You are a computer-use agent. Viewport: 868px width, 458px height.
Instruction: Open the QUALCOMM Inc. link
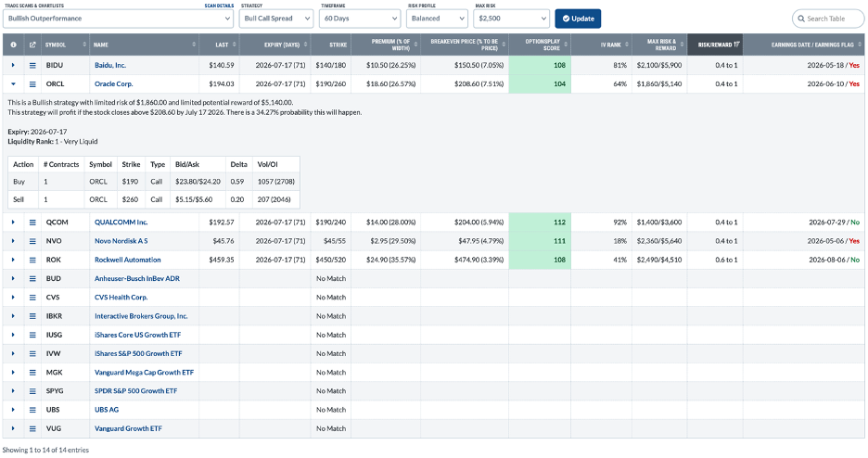click(121, 223)
